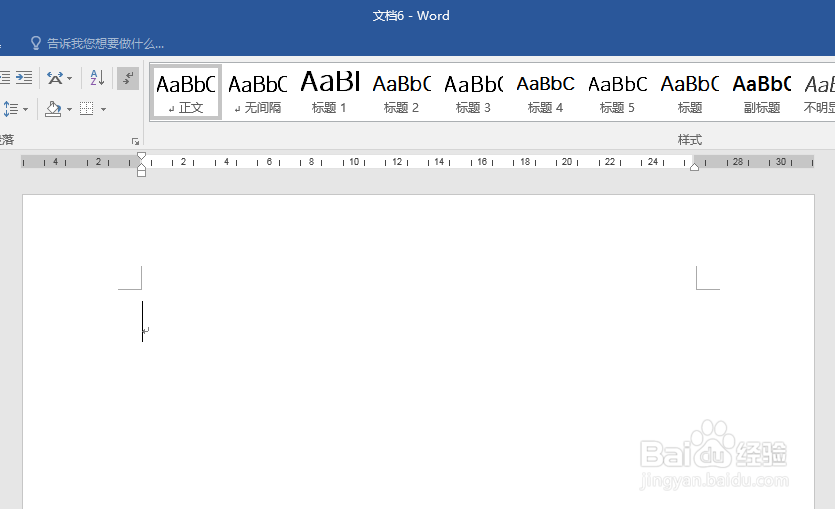Toggle show/hide paragraph marks button
Screen dimensions: 835x509
128,78
